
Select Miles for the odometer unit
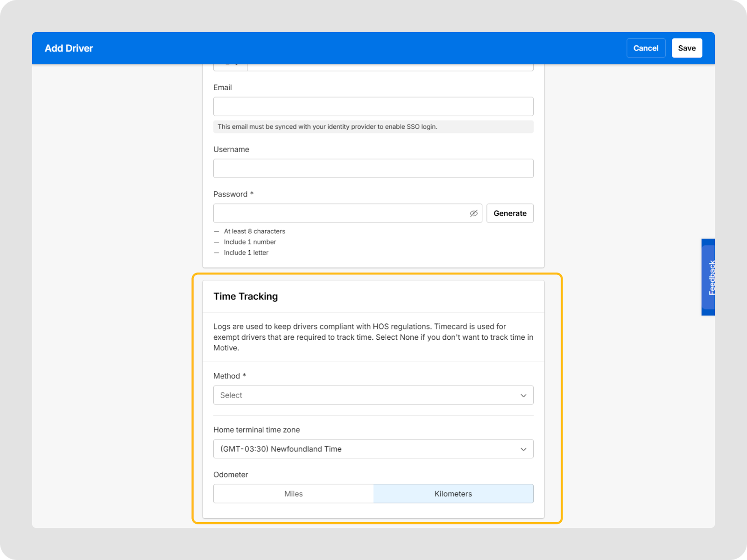pyautogui.click(x=293, y=494)
